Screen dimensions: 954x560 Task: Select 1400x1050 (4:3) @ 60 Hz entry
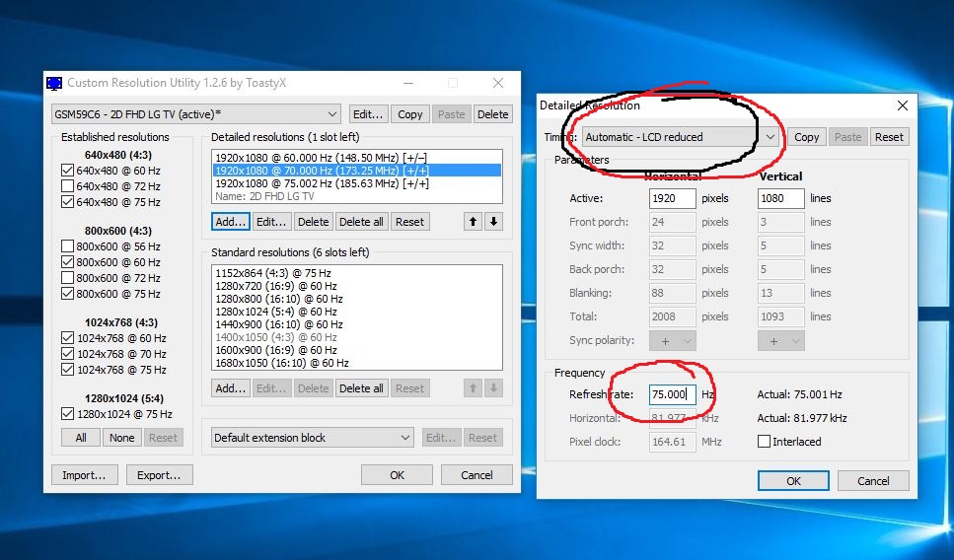pyautogui.click(x=356, y=337)
